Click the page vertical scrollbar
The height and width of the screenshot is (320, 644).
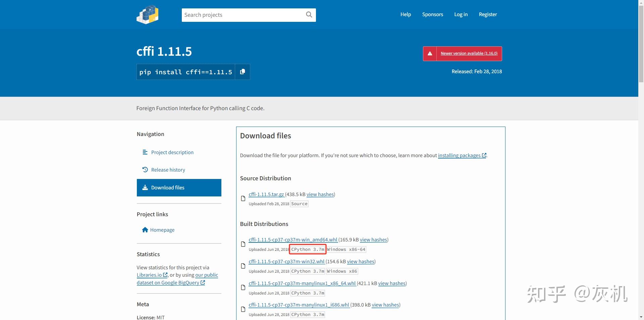pos(641,160)
